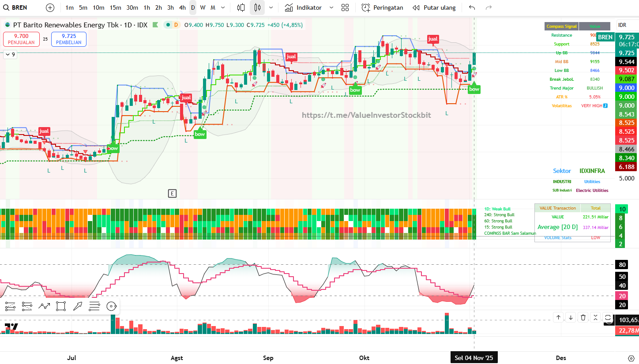Select the Long Position drawing tool
This screenshot has width=639, height=364.
click(x=11, y=306)
